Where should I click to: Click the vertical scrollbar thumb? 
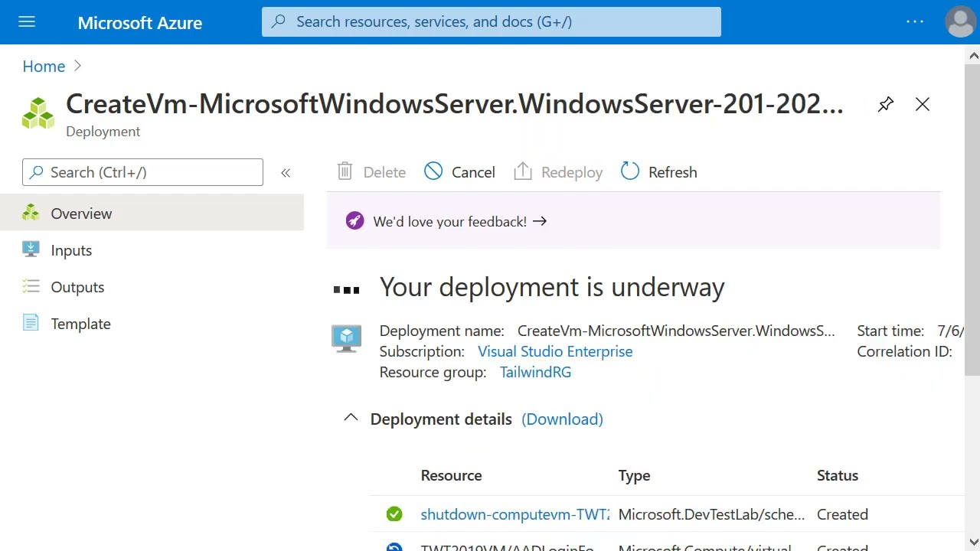pyautogui.click(x=973, y=220)
